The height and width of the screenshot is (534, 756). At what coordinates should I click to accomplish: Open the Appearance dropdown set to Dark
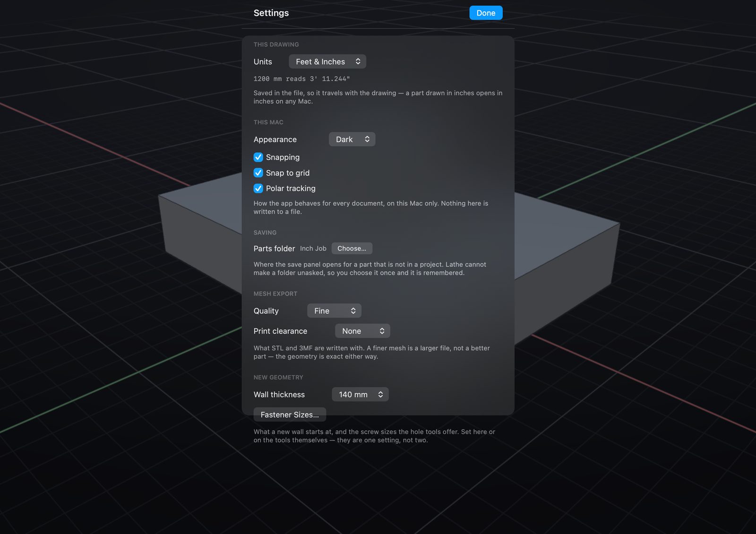352,139
